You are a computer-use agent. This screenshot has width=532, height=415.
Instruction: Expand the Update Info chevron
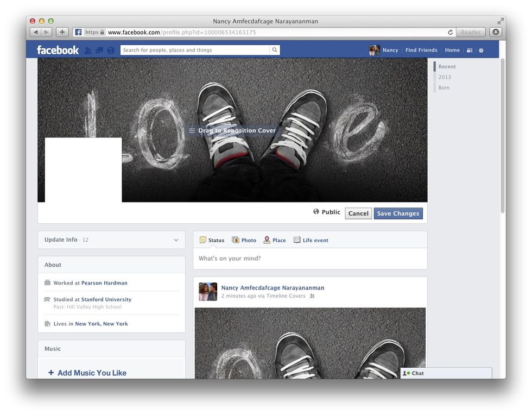click(x=176, y=240)
